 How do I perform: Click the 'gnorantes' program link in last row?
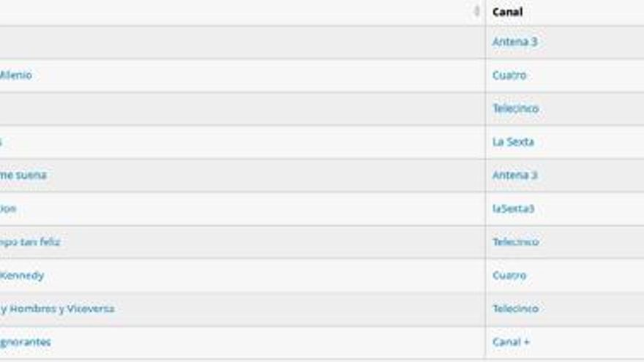[26, 342]
